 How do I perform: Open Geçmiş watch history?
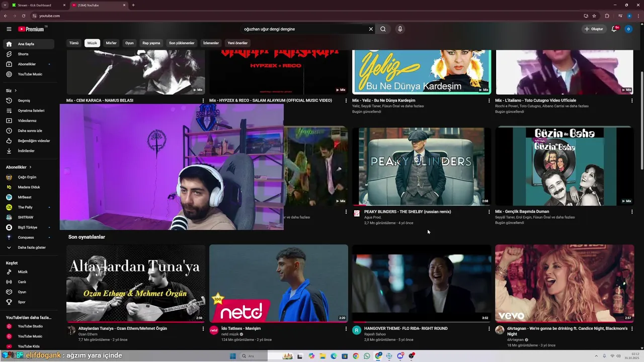tap(29, 101)
